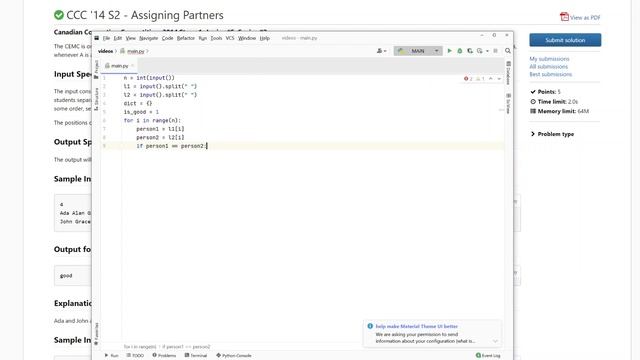Open the Best submissions link
640x360 pixels.
(550, 74)
